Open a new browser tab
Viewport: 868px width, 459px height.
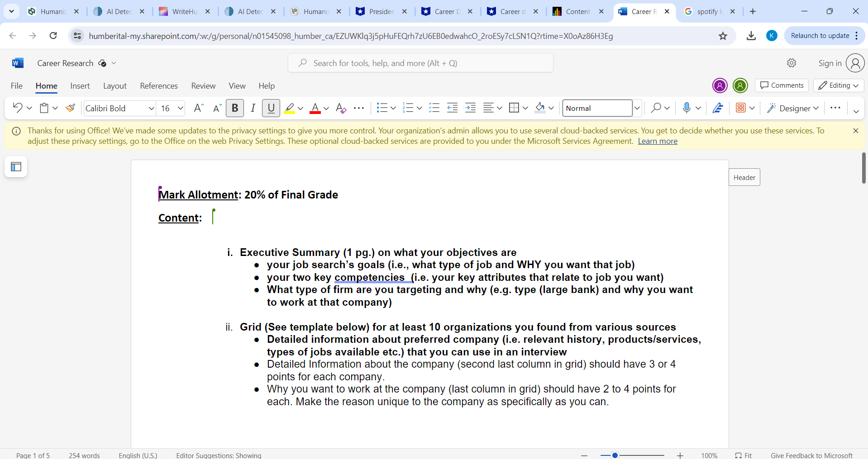[753, 12]
